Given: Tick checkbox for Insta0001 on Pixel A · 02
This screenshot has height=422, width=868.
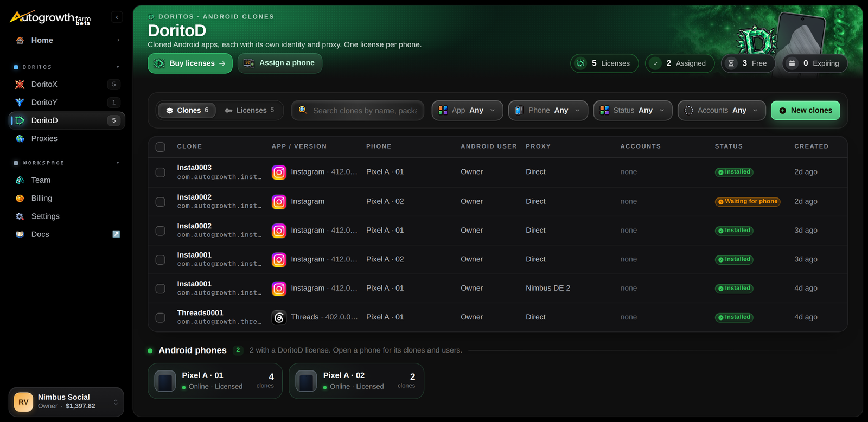Looking at the screenshot, I should (161, 260).
